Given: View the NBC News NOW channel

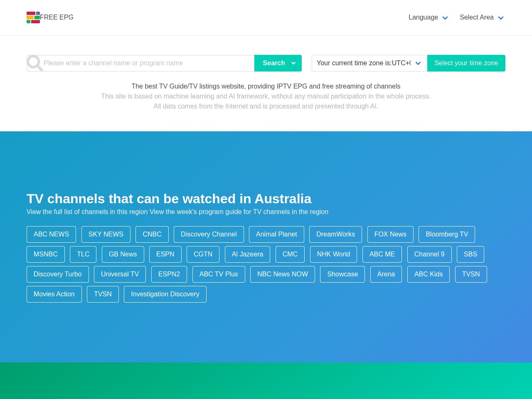Looking at the screenshot, I should click(283, 274).
